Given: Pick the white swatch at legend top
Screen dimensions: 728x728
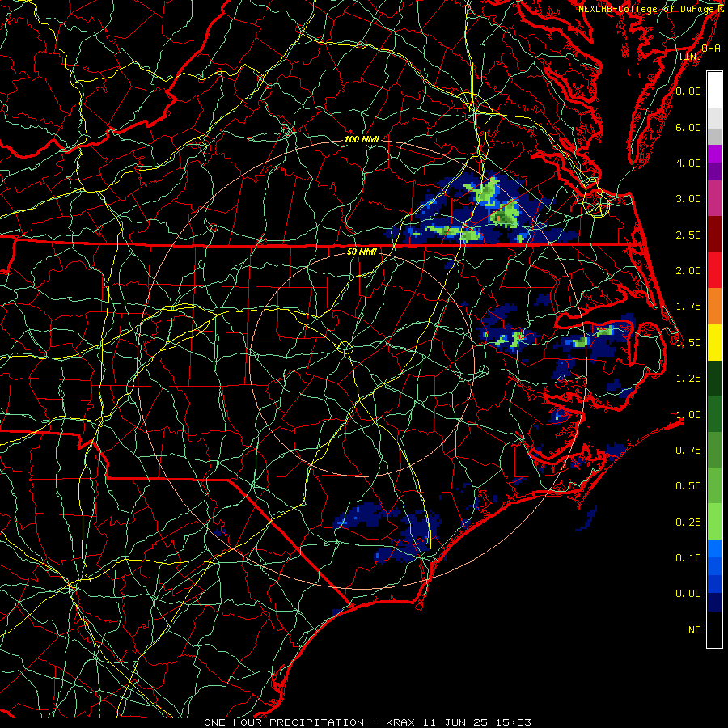Looking at the screenshot, I should coord(714,91).
